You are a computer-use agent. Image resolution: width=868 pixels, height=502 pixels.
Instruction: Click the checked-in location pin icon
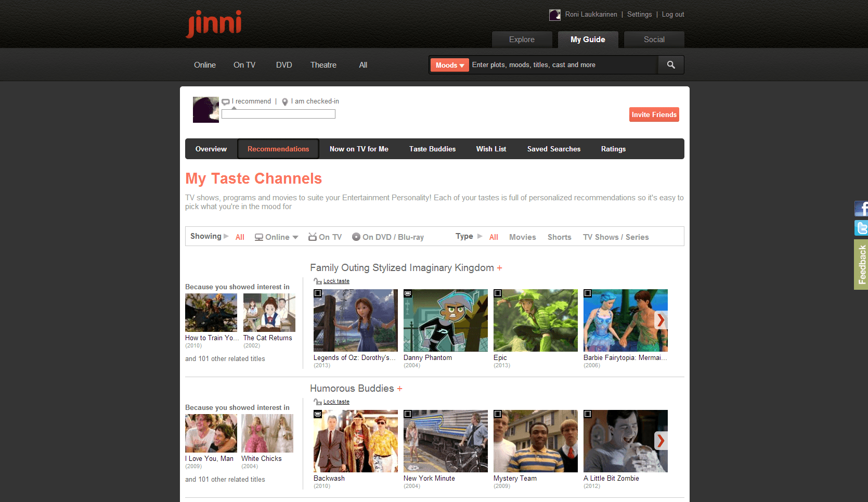285,102
